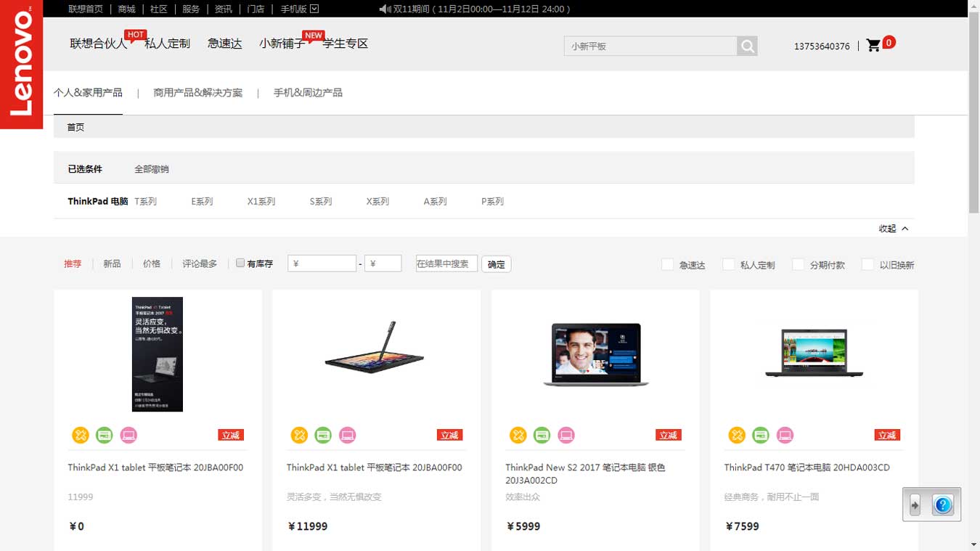980x551 pixels.
Task: Click the 首页 breadcrumb
Action: click(x=75, y=127)
